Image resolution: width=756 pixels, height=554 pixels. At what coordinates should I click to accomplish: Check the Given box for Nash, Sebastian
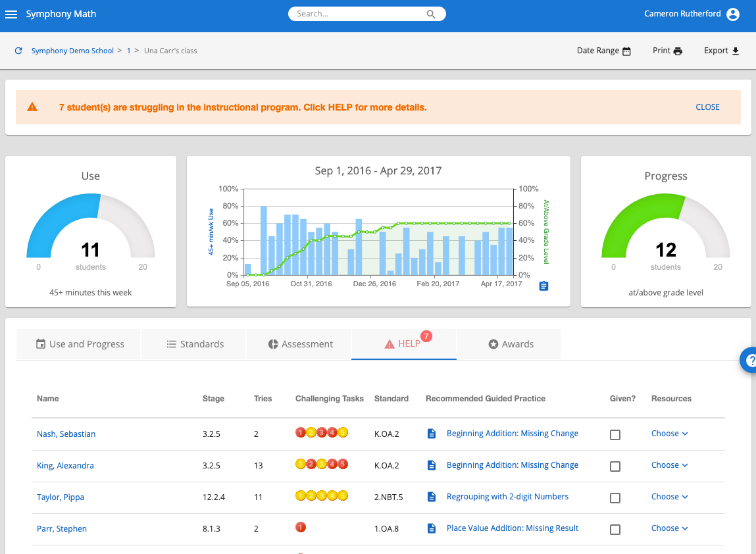pos(615,435)
